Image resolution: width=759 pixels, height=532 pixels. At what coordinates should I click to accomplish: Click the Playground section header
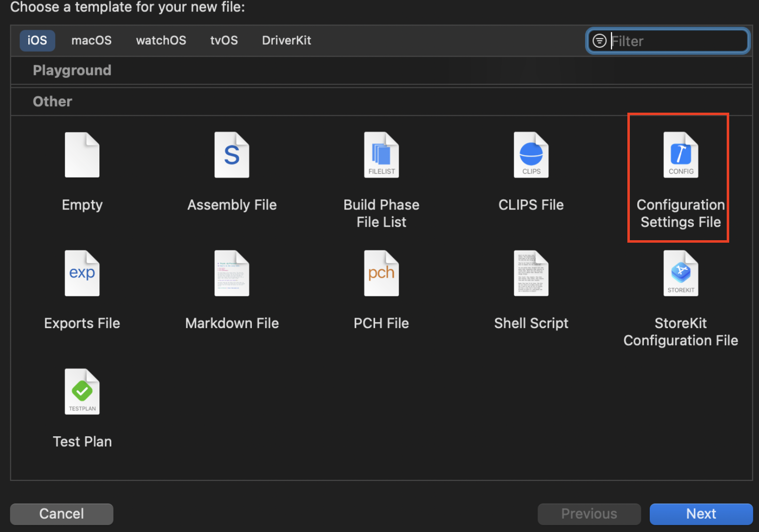381,70
